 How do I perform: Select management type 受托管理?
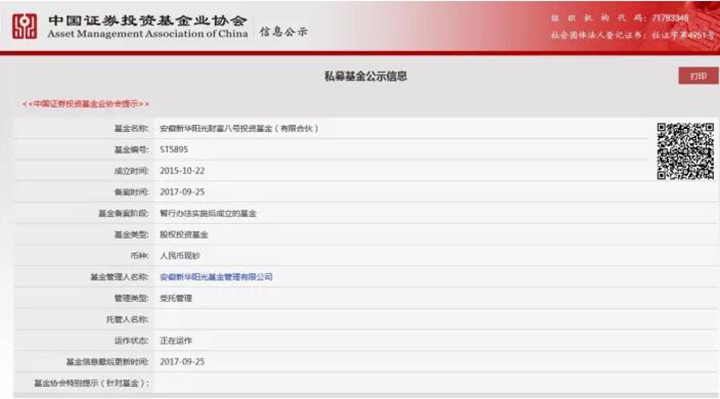(x=175, y=298)
